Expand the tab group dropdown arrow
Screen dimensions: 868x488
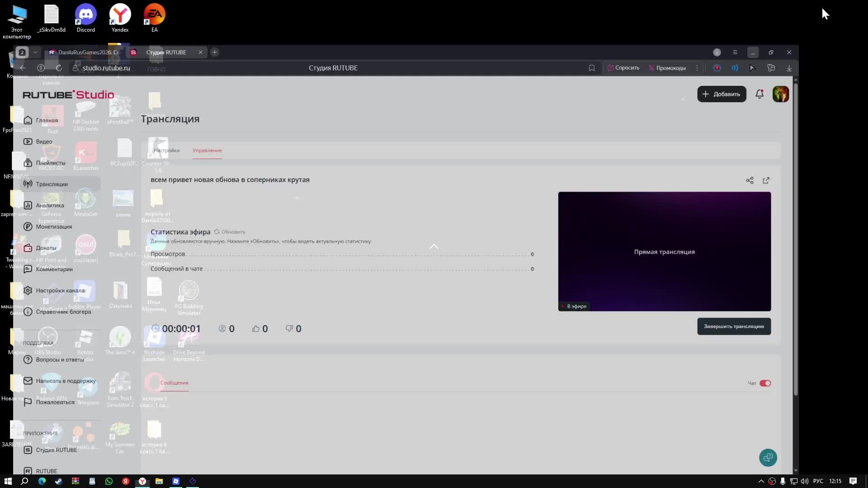coord(35,52)
